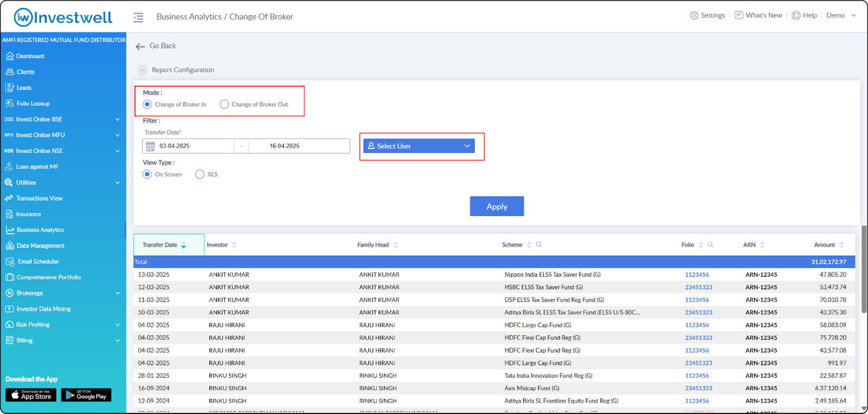Sort by Family Head column

[x=395, y=245]
